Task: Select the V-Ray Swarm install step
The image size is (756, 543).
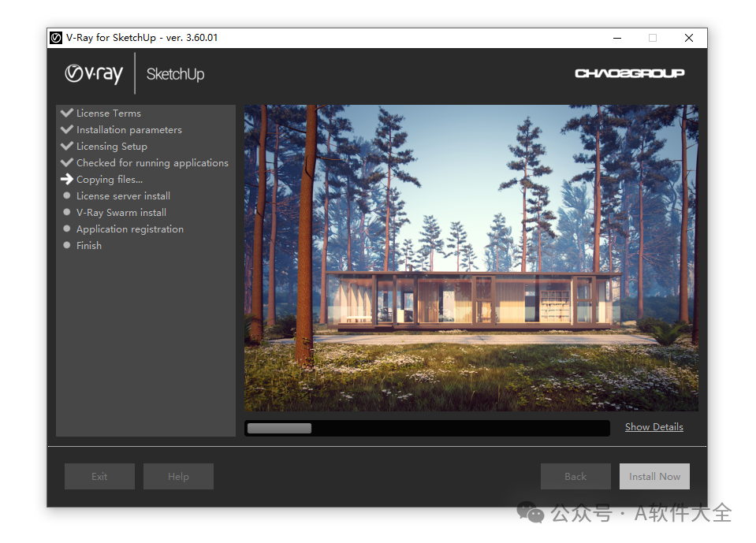Action: point(121,213)
